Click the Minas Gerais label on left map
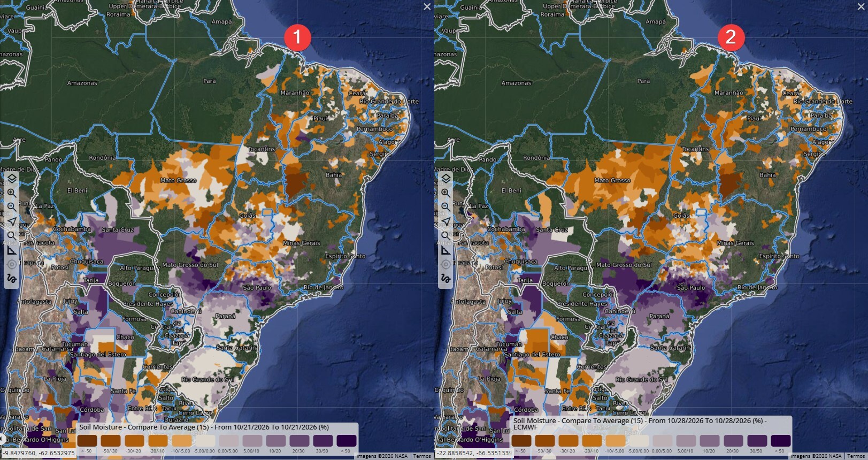The height and width of the screenshot is (460, 868). [302, 243]
